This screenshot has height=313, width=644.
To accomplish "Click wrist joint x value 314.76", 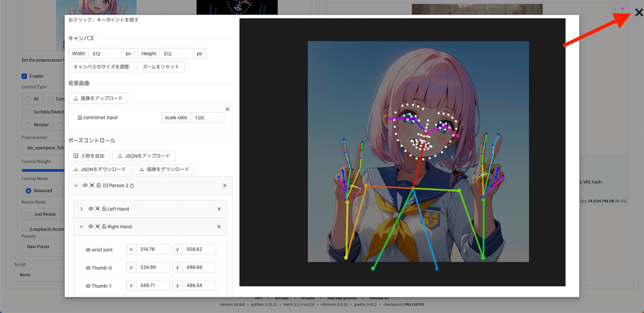I will 153,249.
